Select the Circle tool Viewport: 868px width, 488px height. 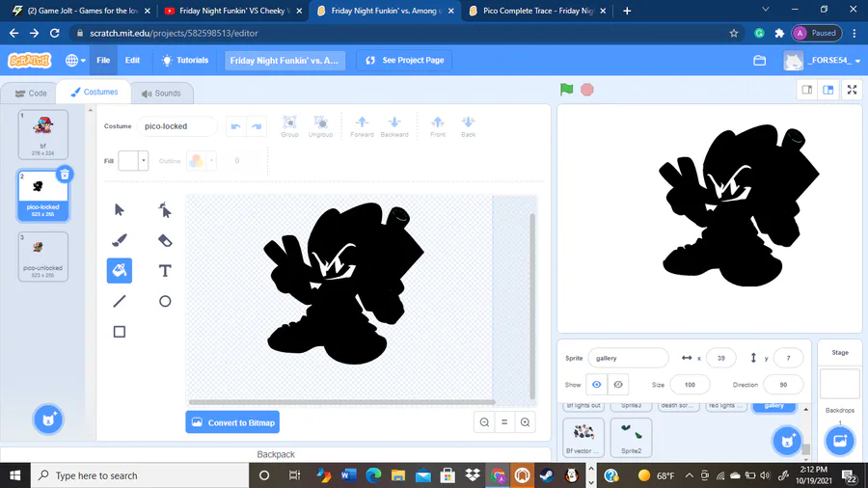point(165,301)
